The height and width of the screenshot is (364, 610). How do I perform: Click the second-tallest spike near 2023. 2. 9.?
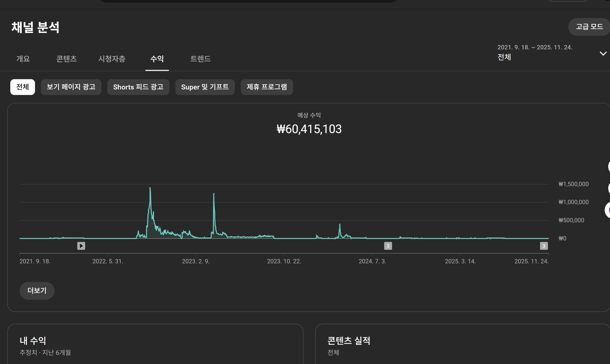pyautogui.click(x=214, y=194)
